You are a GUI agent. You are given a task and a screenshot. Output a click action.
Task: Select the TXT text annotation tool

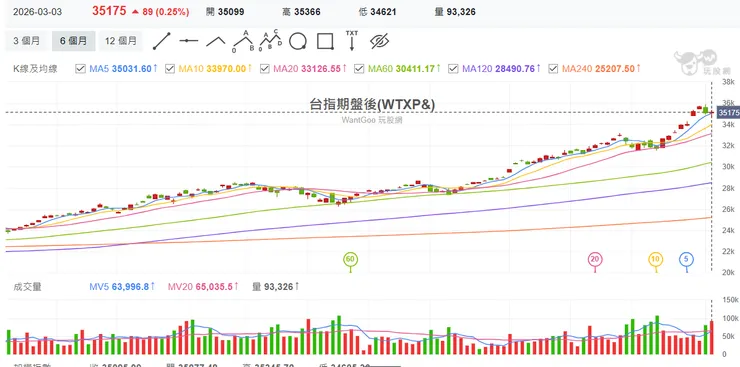click(352, 41)
